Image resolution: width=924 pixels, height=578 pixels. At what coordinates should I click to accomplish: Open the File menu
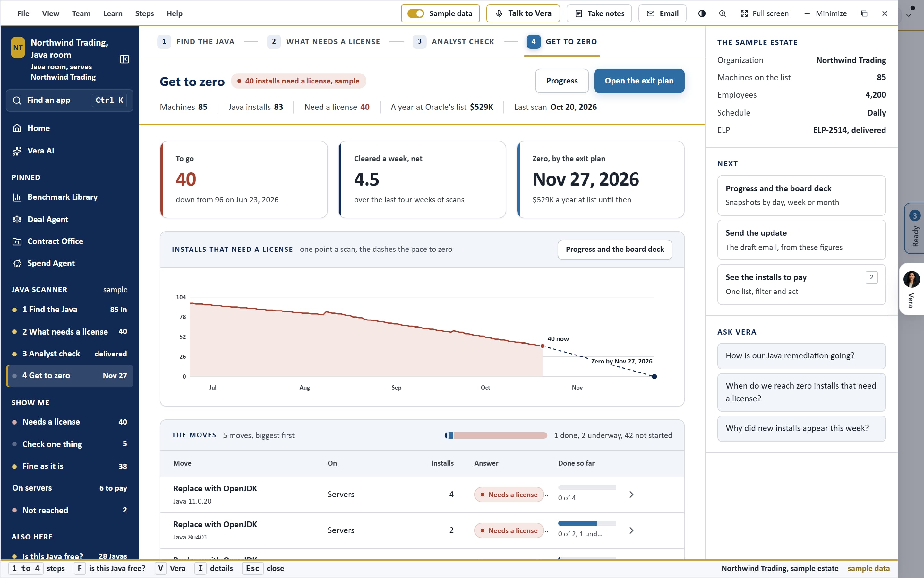coord(23,13)
